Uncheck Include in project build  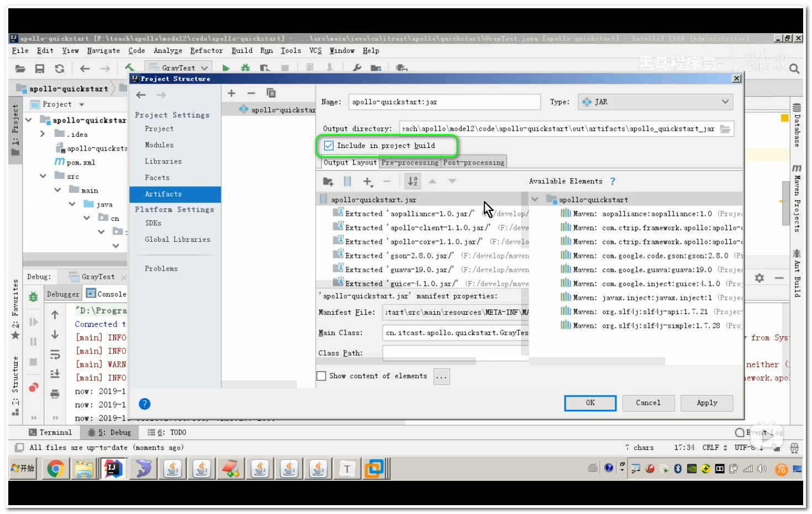329,146
